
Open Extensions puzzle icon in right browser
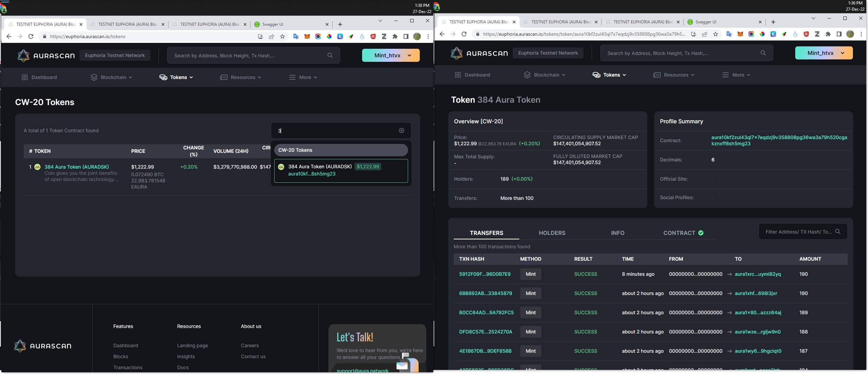point(828,34)
